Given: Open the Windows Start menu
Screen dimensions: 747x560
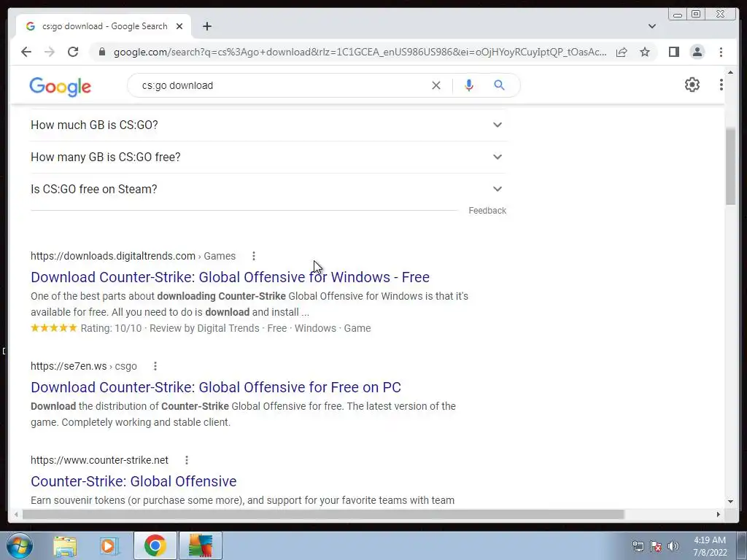Looking at the screenshot, I should [x=20, y=545].
